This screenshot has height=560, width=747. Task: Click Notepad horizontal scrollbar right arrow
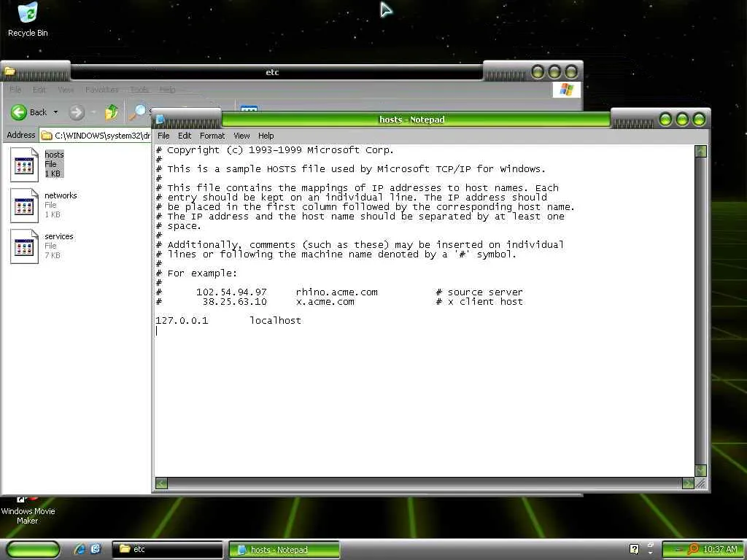688,484
